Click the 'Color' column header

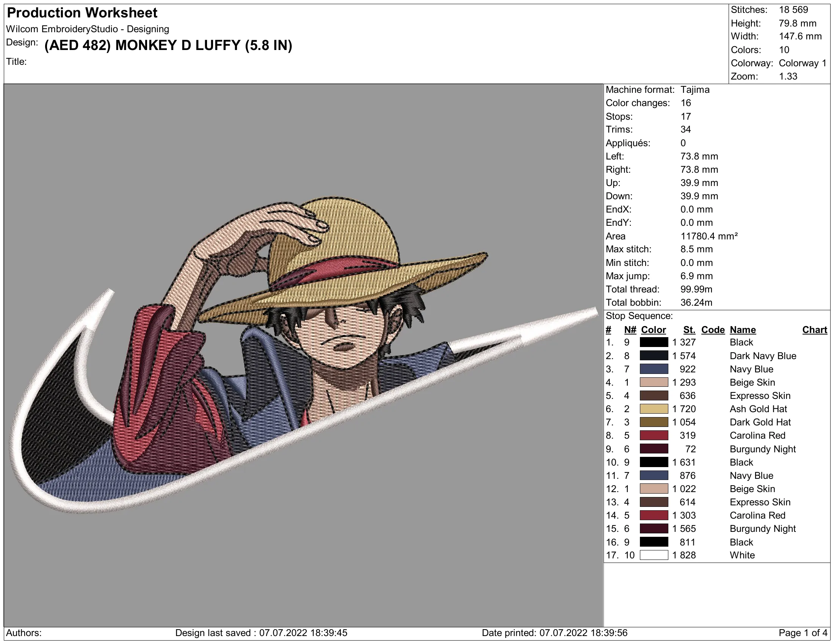point(654,330)
